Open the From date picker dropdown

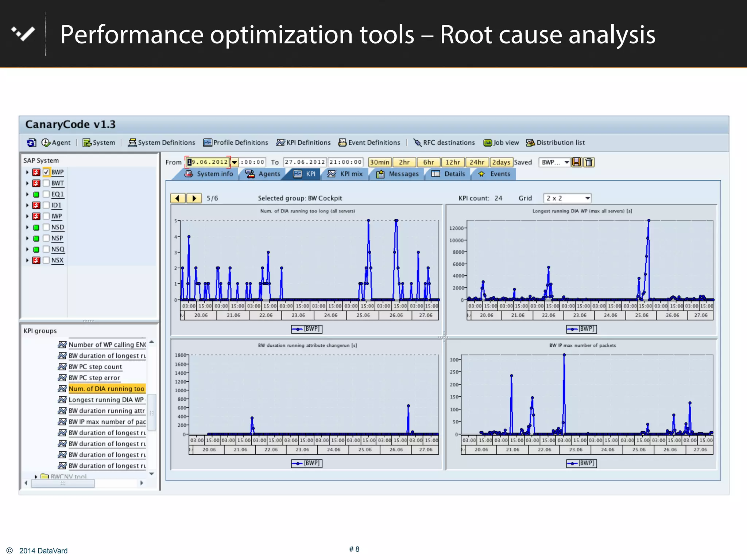coord(234,162)
